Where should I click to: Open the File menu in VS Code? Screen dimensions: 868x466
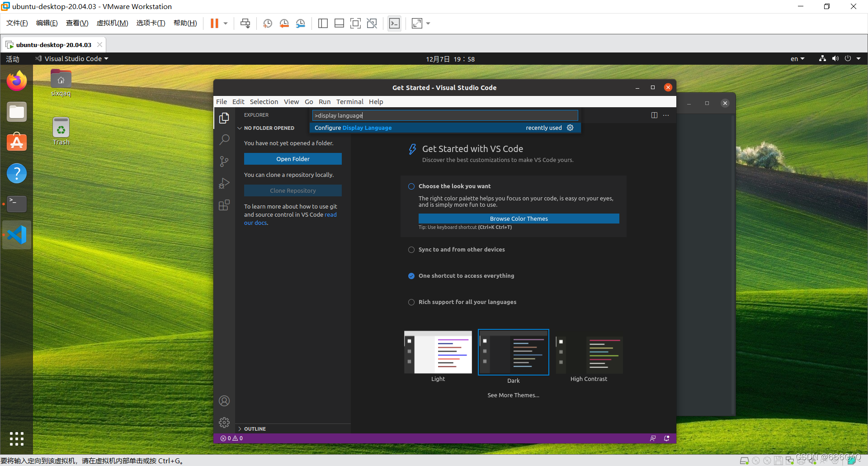tap(222, 101)
